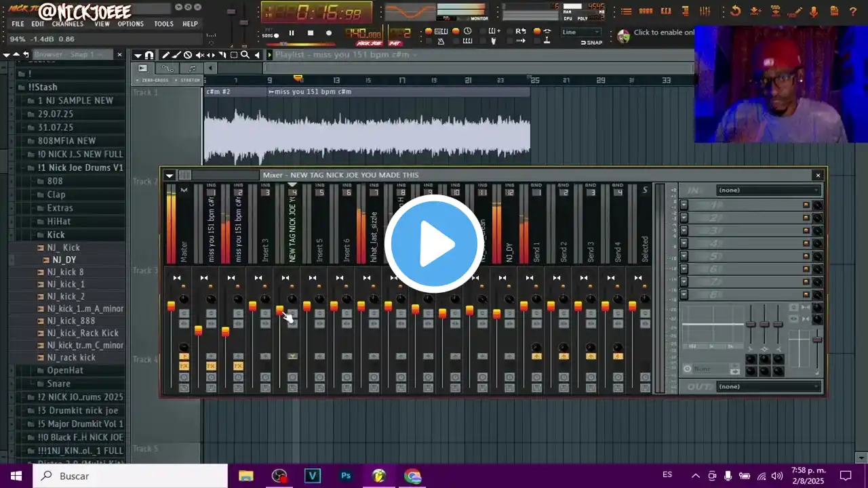
Task: Select the paint brush tool in playlist
Action: click(177, 55)
